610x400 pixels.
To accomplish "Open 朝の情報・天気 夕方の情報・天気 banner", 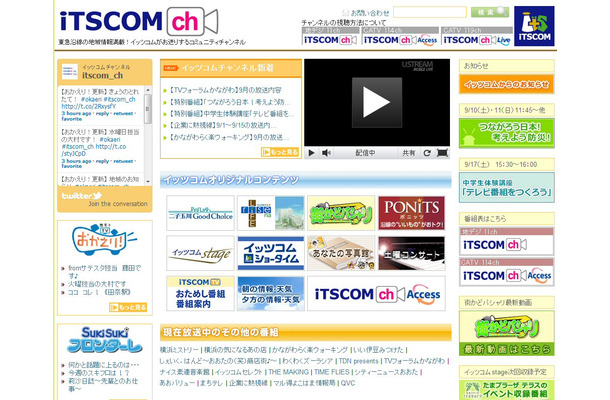I will point(271,293).
